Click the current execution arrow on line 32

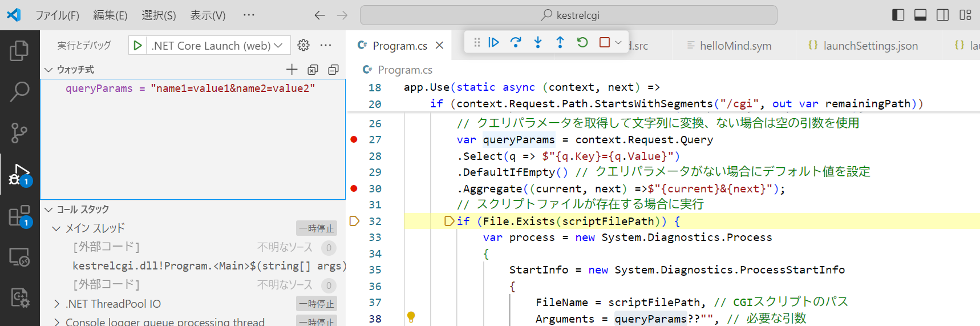click(354, 221)
